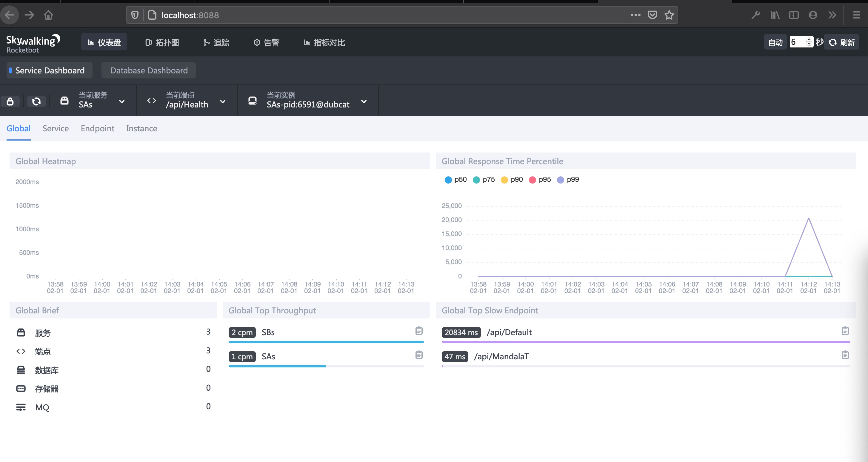Click the database icon in Global Brief
868x462 pixels.
click(21, 370)
